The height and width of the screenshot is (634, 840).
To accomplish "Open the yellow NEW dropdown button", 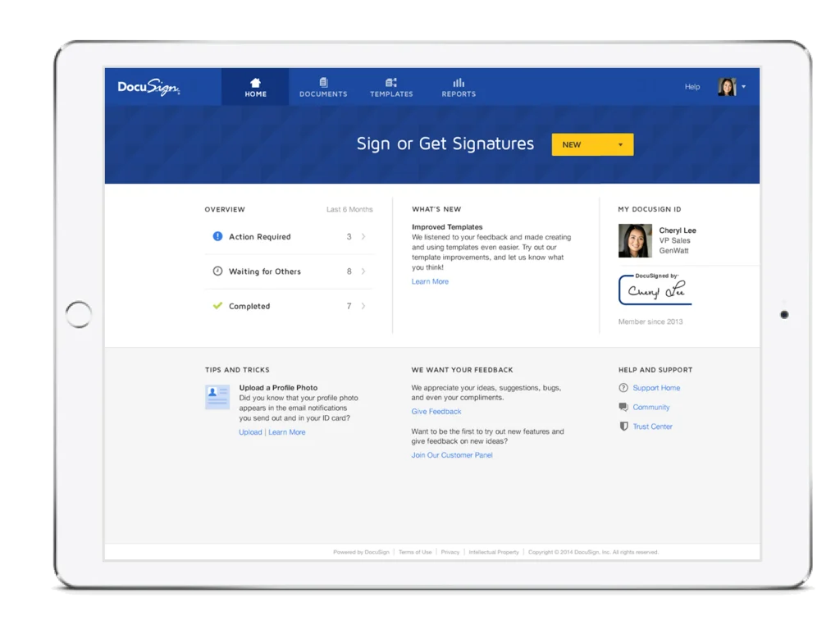I will pos(592,144).
